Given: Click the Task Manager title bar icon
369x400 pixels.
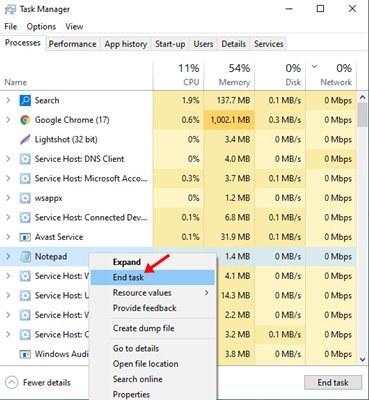Looking at the screenshot, I should (10, 9).
